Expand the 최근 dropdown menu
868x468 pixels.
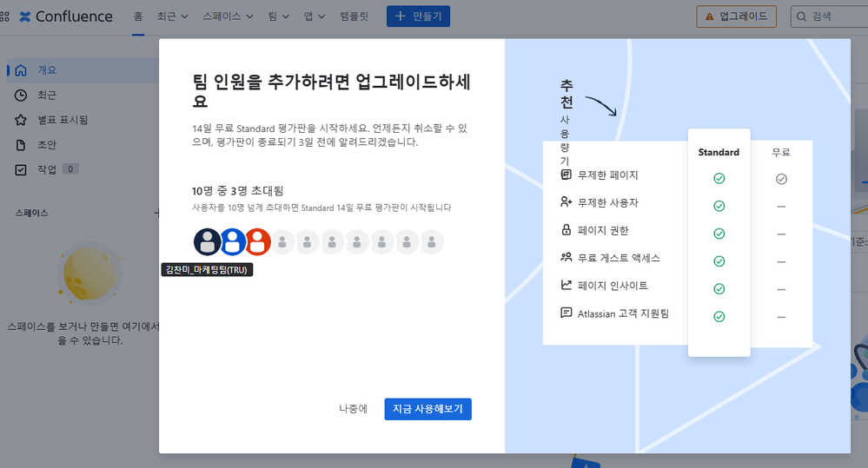(x=172, y=16)
